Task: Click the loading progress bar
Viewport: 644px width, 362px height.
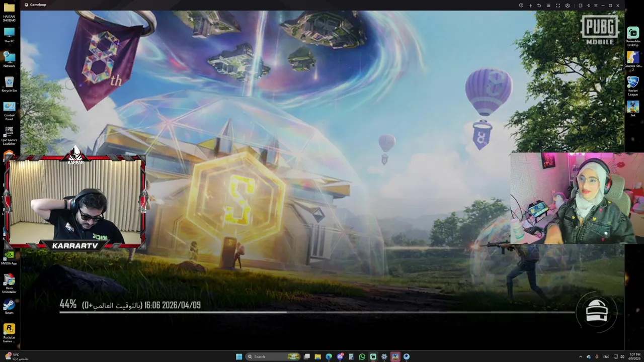Action: (x=317, y=312)
